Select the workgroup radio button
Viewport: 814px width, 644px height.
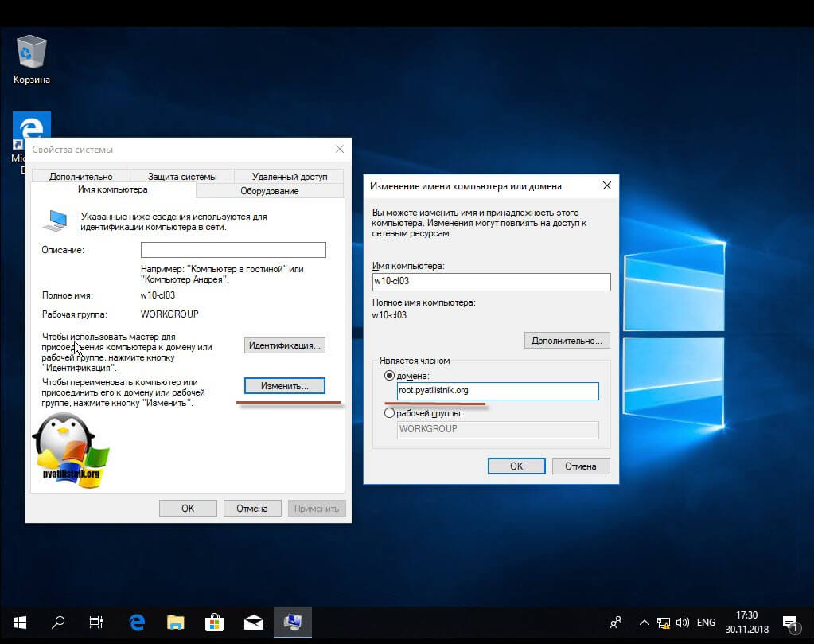click(389, 413)
